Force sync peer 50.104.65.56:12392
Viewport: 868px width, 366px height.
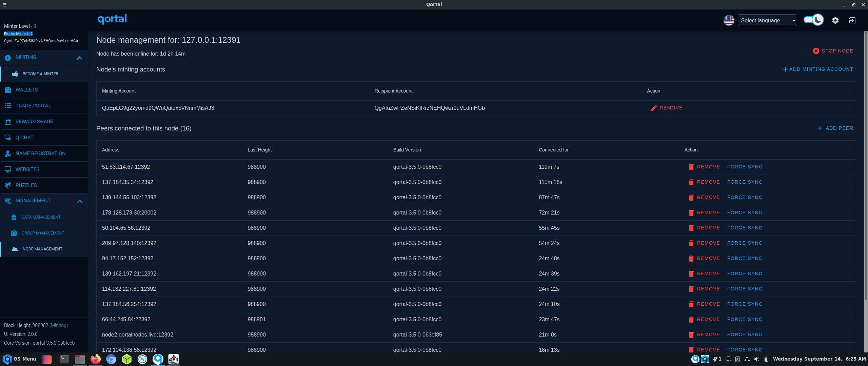tap(745, 228)
